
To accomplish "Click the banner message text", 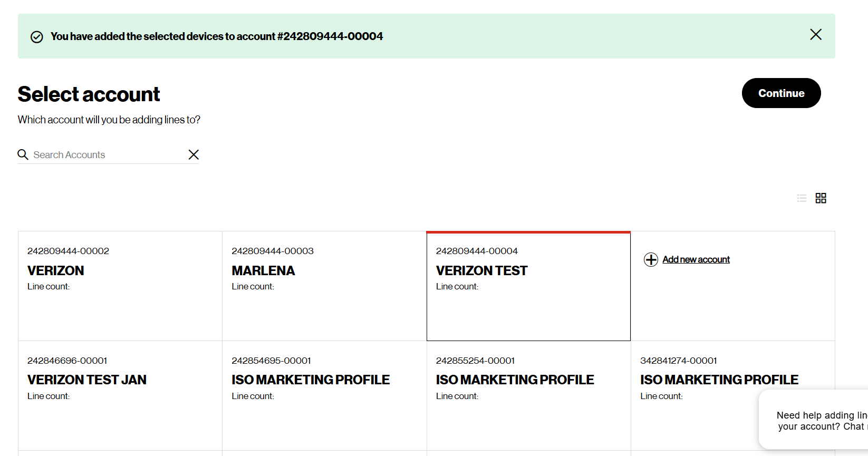I will point(217,36).
